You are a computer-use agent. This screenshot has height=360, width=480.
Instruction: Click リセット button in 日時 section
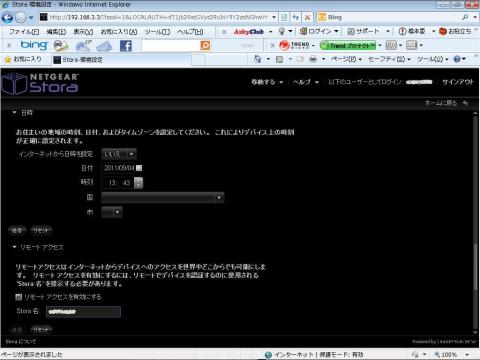point(41,230)
